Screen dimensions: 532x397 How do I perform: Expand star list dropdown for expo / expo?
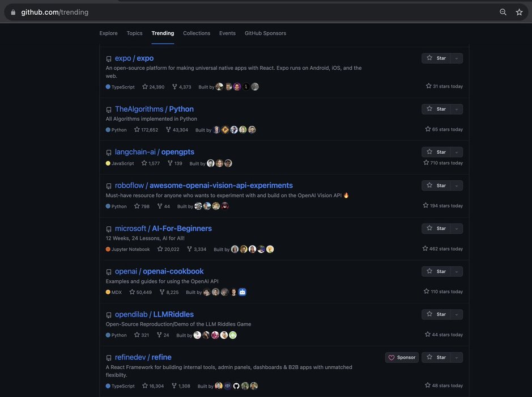tap(457, 58)
